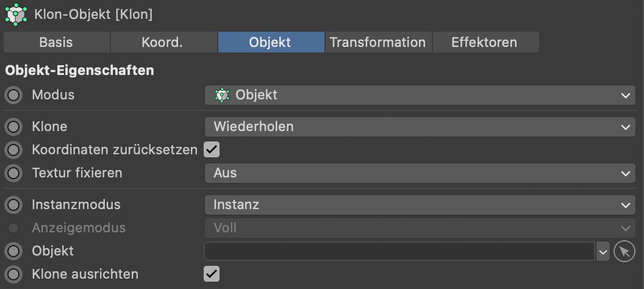
Task: Click the keyframe circle next to Modus
Action: (13, 95)
